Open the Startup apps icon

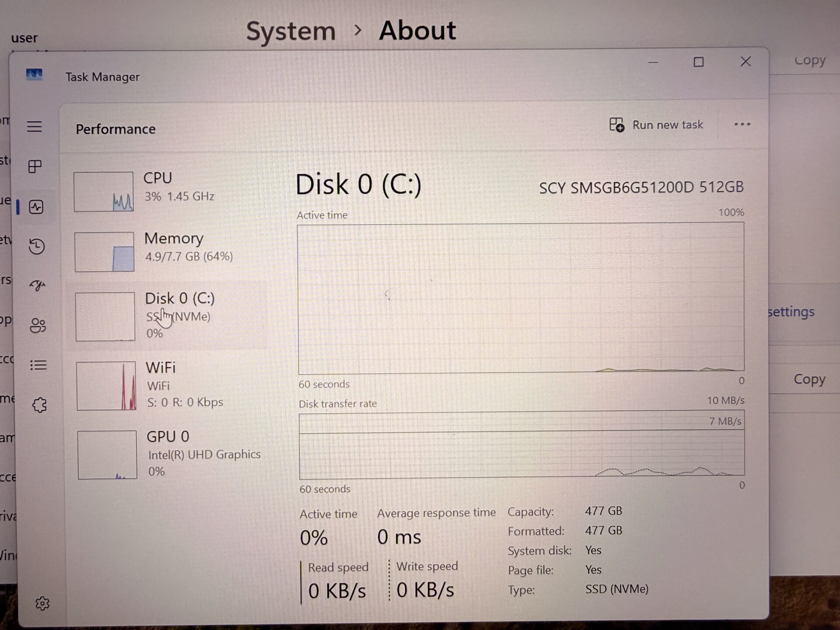pos(38,286)
